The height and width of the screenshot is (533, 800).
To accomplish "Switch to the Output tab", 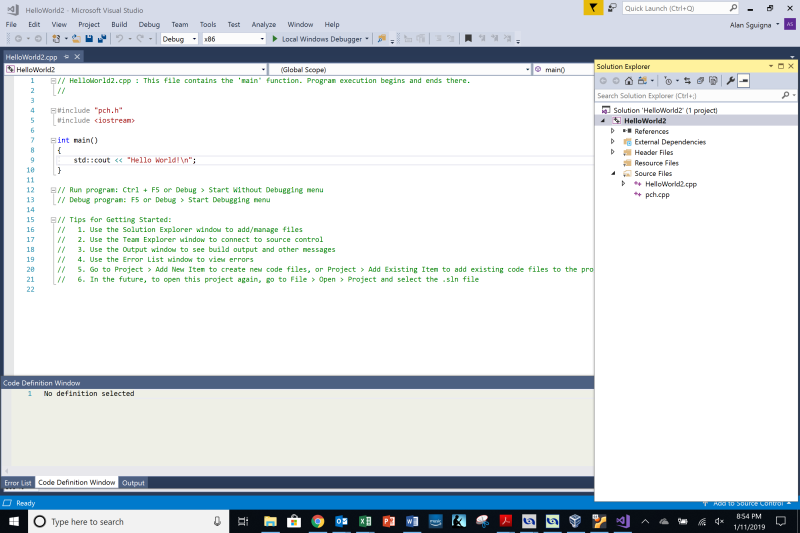I will pos(133,483).
